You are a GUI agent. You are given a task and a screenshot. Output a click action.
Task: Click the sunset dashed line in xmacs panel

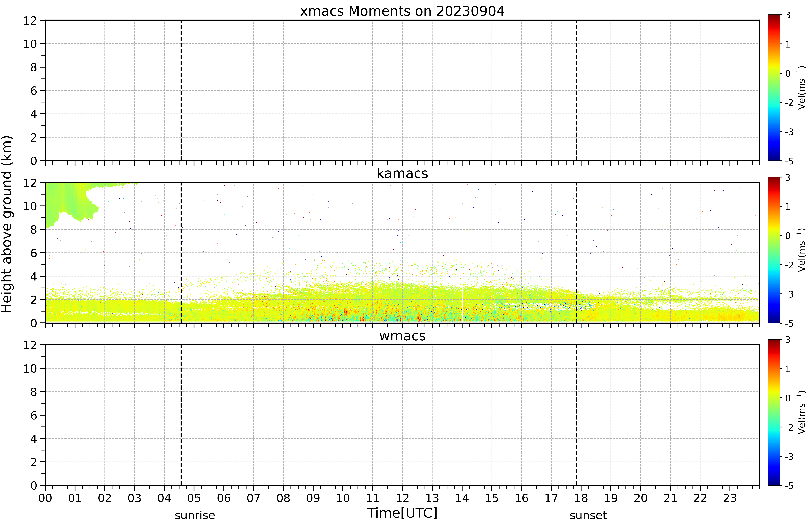pos(576,90)
